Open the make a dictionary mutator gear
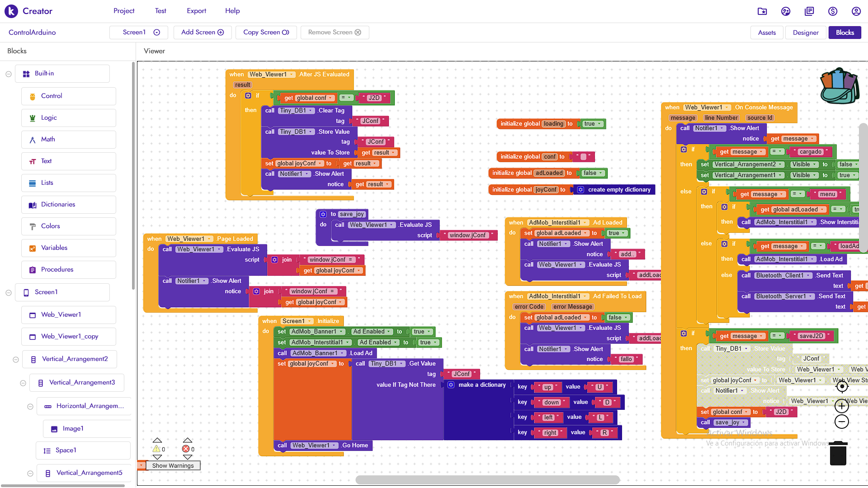868x488 pixels. pyautogui.click(x=451, y=385)
